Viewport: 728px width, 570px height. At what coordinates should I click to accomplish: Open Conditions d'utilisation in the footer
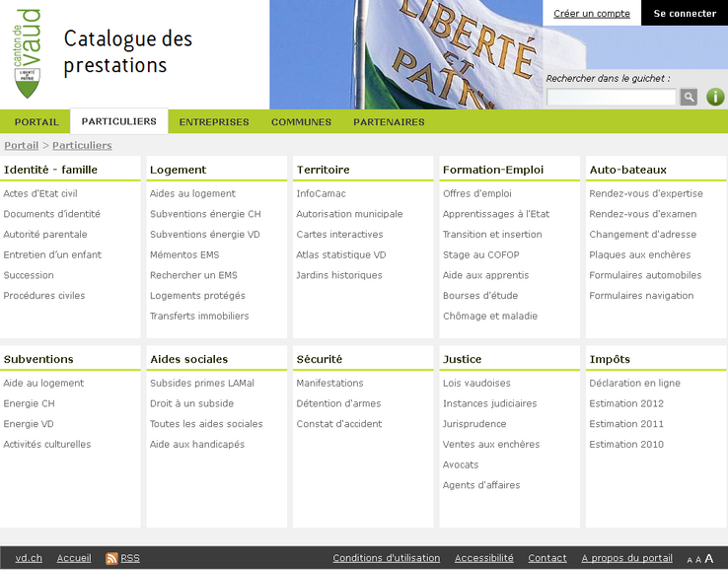coord(386,558)
